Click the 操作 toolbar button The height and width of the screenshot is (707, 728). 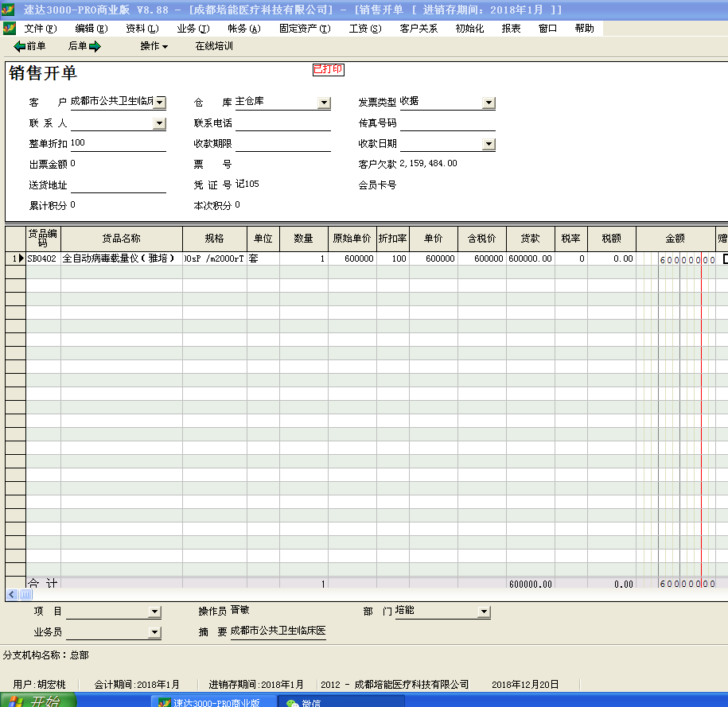tap(154, 46)
